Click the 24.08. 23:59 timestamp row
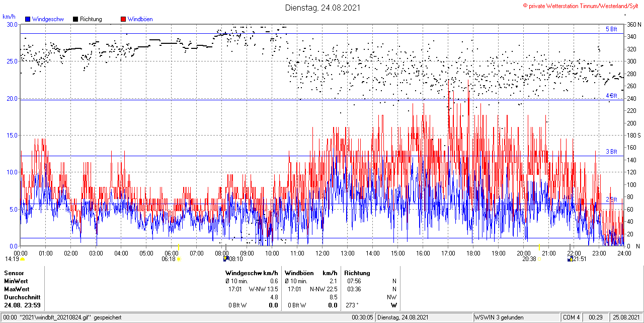This screenshot has height=323, width=644. pyautogui.click(x=23, y=305)
